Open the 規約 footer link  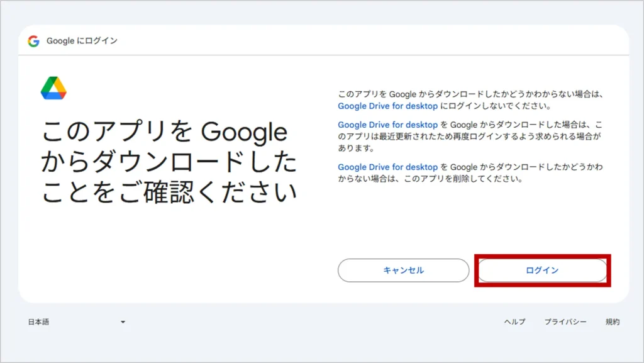pyautogui.click(x=612, y=321)
